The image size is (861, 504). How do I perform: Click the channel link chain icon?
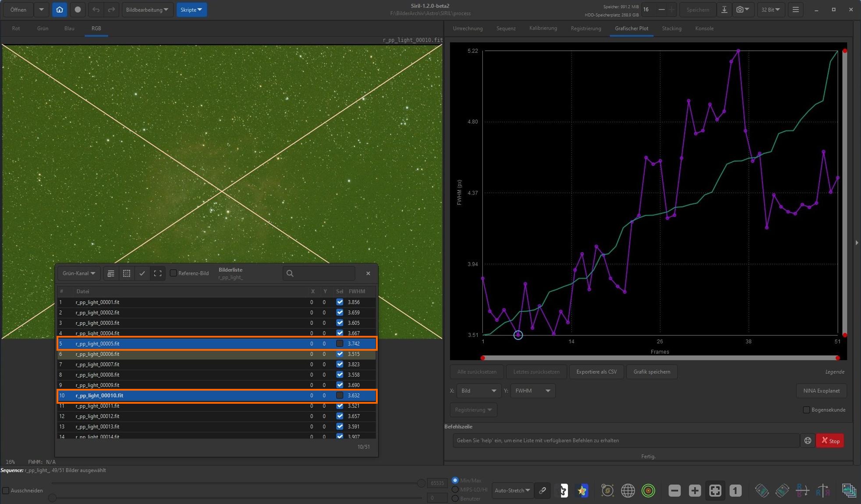[x=542, y=490]
